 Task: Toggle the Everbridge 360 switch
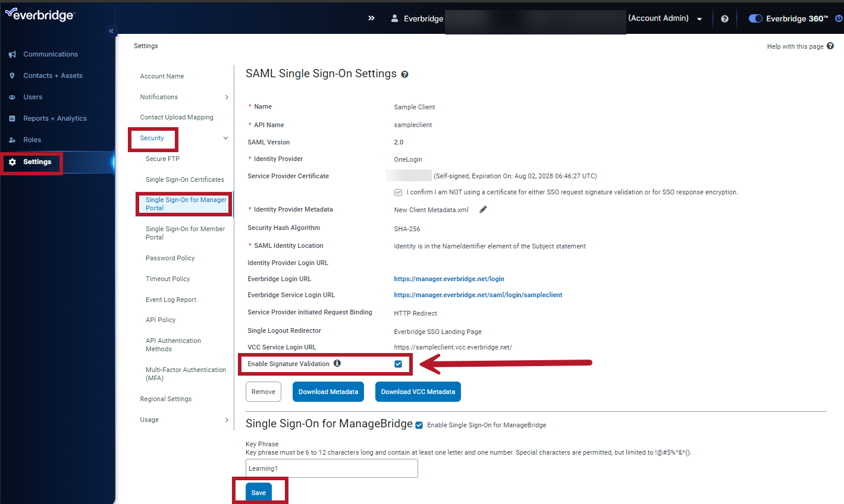coord(755,18)
